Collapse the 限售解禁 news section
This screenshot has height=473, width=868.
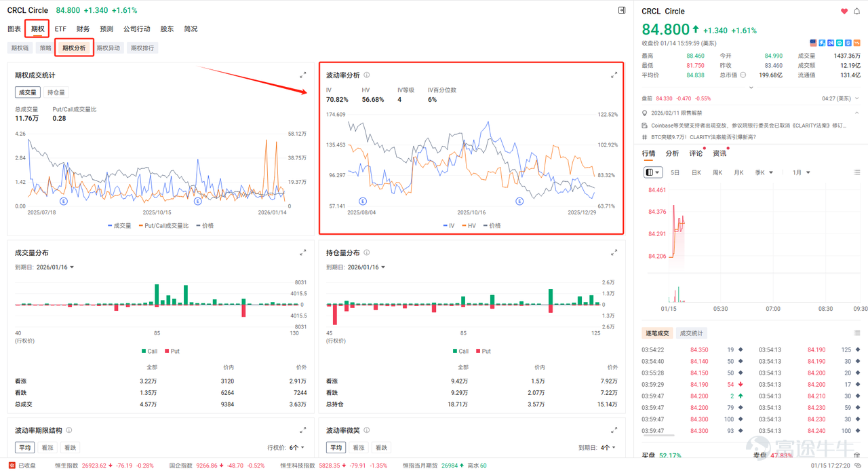857,113
